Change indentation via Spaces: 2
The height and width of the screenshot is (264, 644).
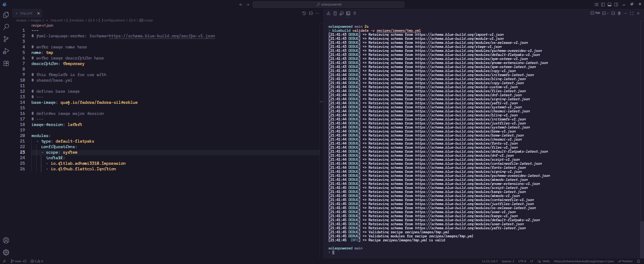click(508, 261)
